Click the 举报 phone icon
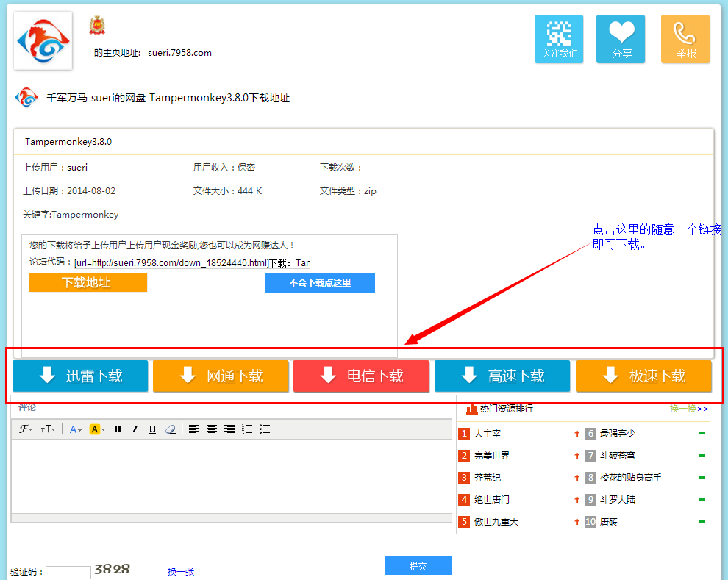 pyautogui.click(x=685, y=39)
